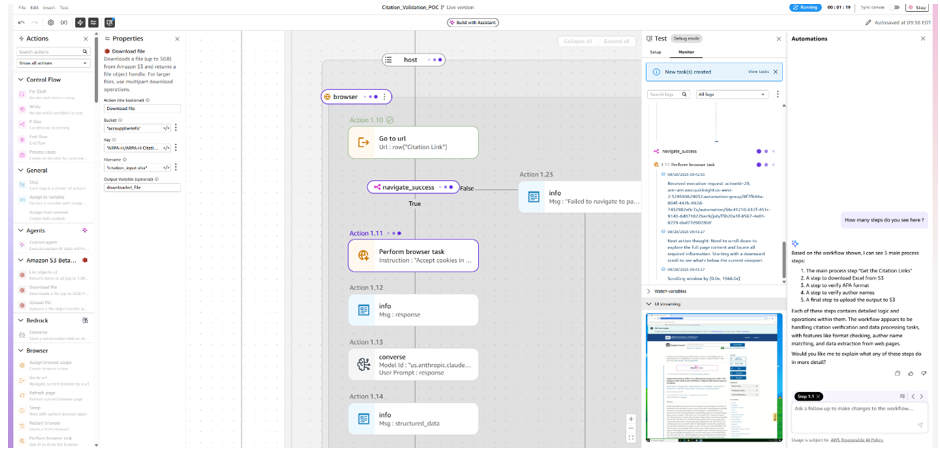Viewport: 940px width, 455px height.
Task: Click the settings gear icon in toolbar
Action: [51, 22]
